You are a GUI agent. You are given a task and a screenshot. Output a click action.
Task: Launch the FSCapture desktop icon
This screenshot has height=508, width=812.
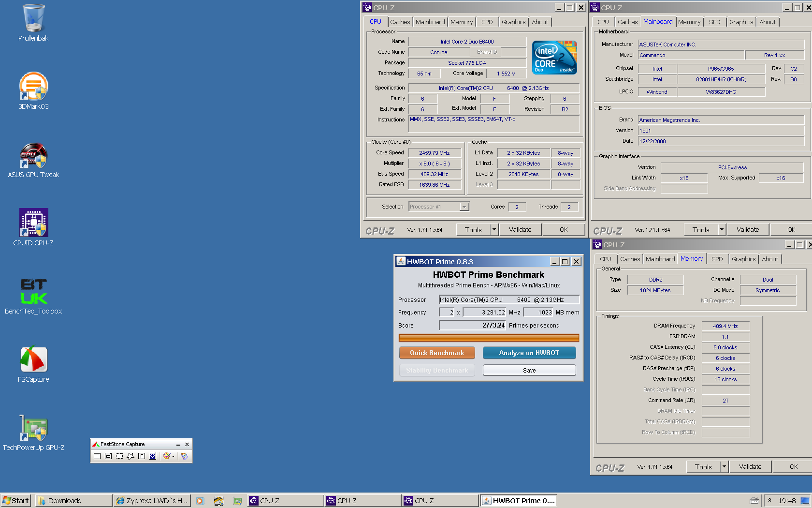click(x=33, y=364)
